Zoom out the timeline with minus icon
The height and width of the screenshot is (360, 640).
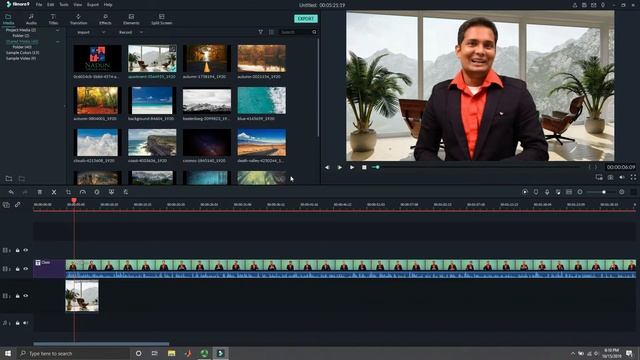[x=580, y=192]
